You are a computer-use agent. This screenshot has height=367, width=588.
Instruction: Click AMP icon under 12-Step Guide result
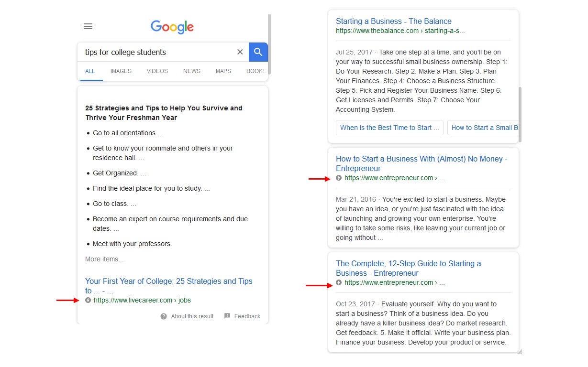(x=339, y=282)
